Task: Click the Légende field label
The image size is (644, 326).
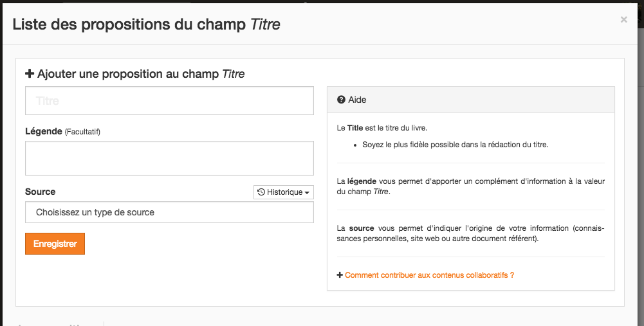Action: point(44,131)
